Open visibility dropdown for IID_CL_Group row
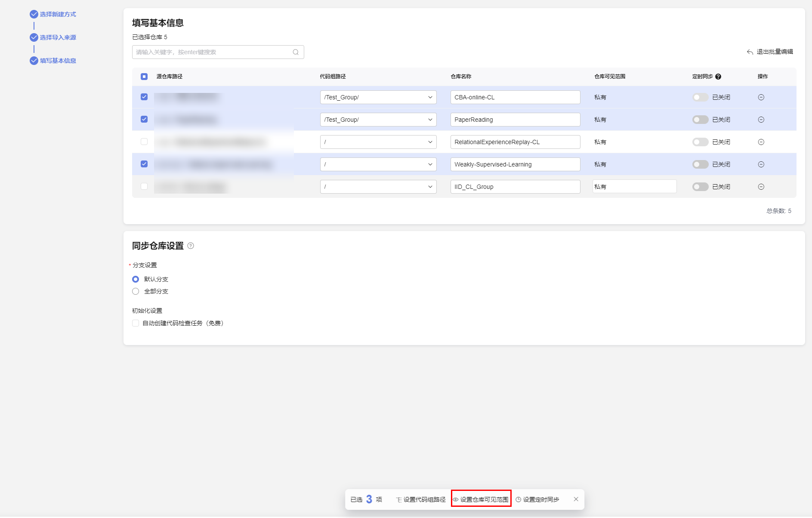The height and width of the screenshot is (518, 812). [634, 187]
